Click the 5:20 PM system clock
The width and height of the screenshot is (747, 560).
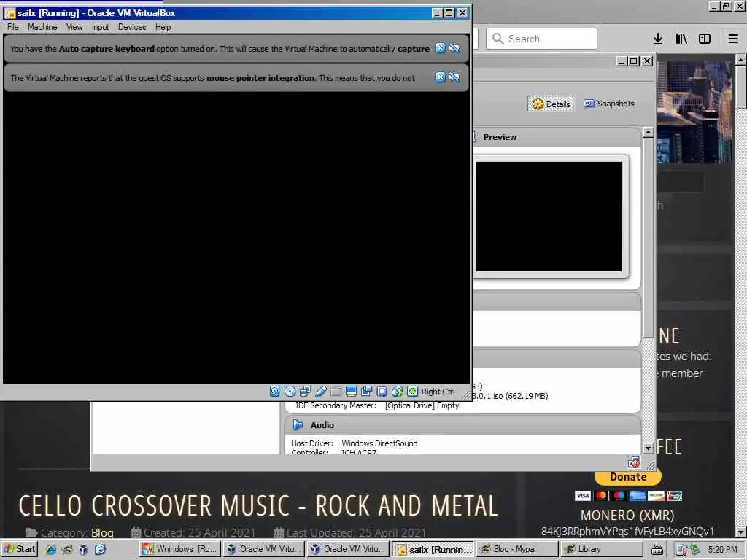click(x=722, y=550)
